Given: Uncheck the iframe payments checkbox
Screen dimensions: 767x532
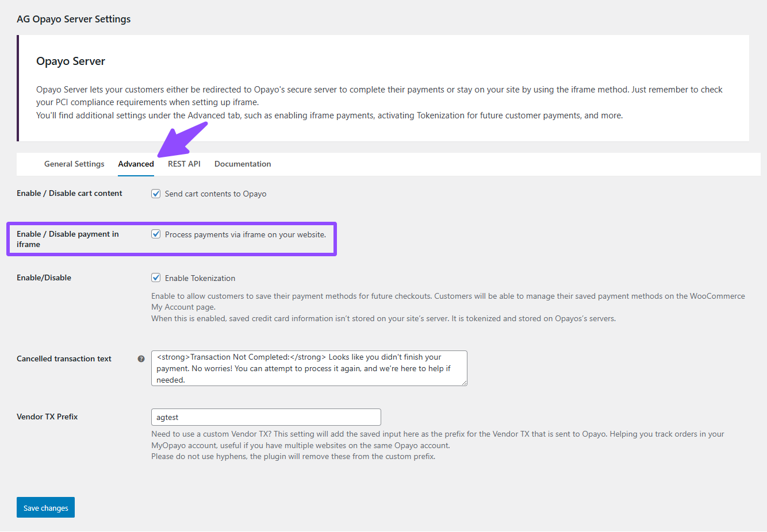Looking at the screenshot, I should point(156,234).
